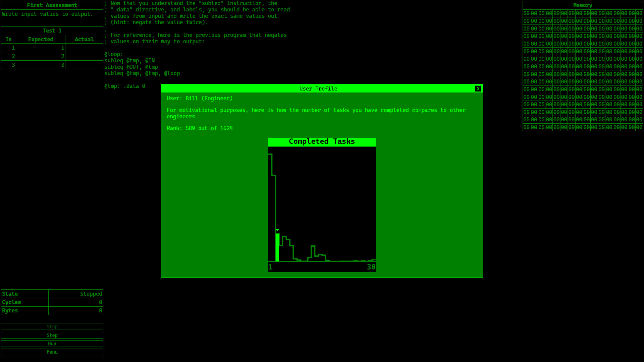Image resolution: width=644 pixels, height=362 pixels.
Task: Click the Run button
Action: click(x=52, y=343)
